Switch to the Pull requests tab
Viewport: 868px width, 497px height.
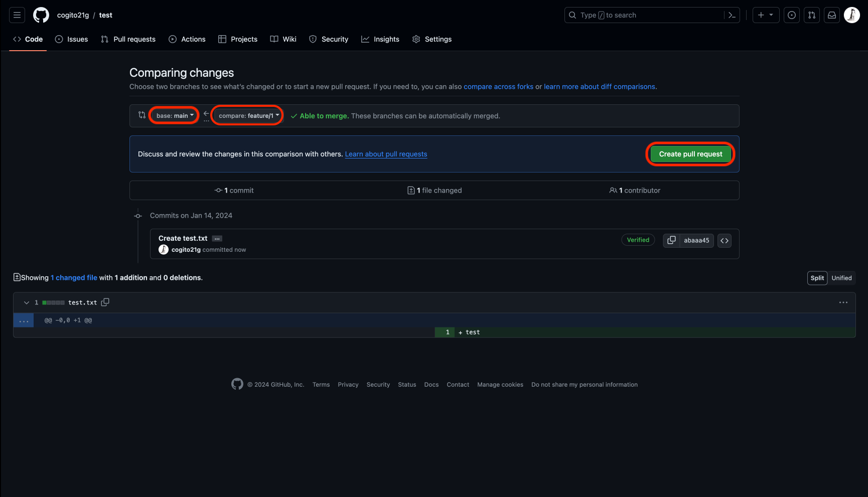click(x=128, y=39)
